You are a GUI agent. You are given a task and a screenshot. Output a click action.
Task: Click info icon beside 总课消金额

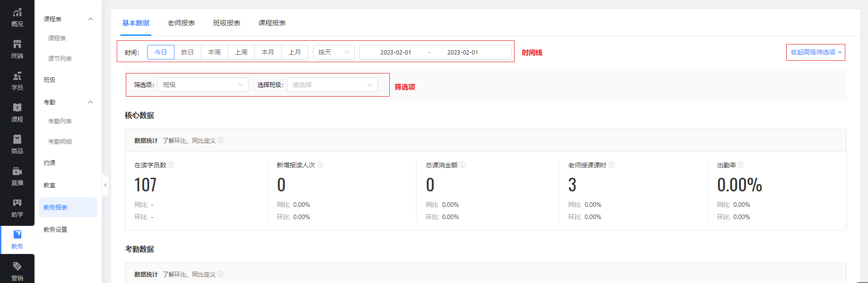tap(462, 165)
